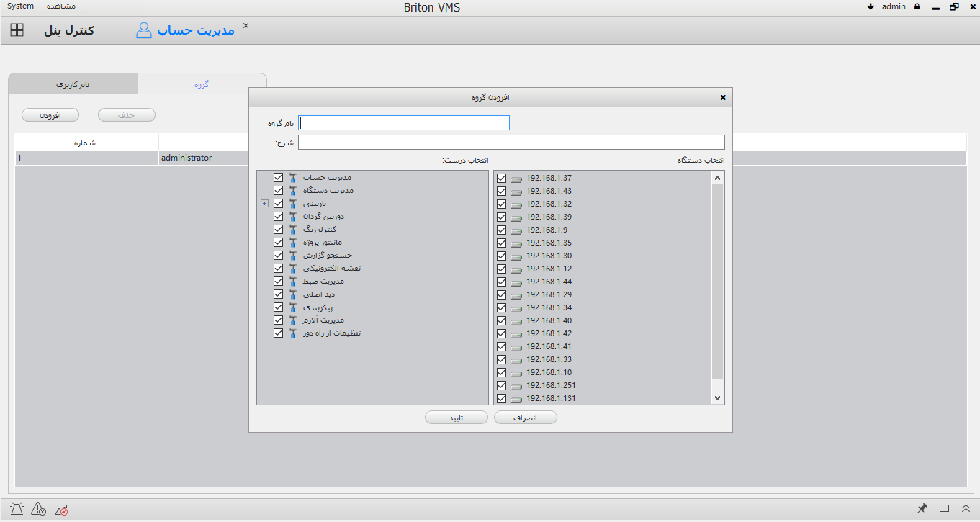This screenshot has width=980, height=522.
Task: Click the شرح description input field
Action: (x=511, y=143)
